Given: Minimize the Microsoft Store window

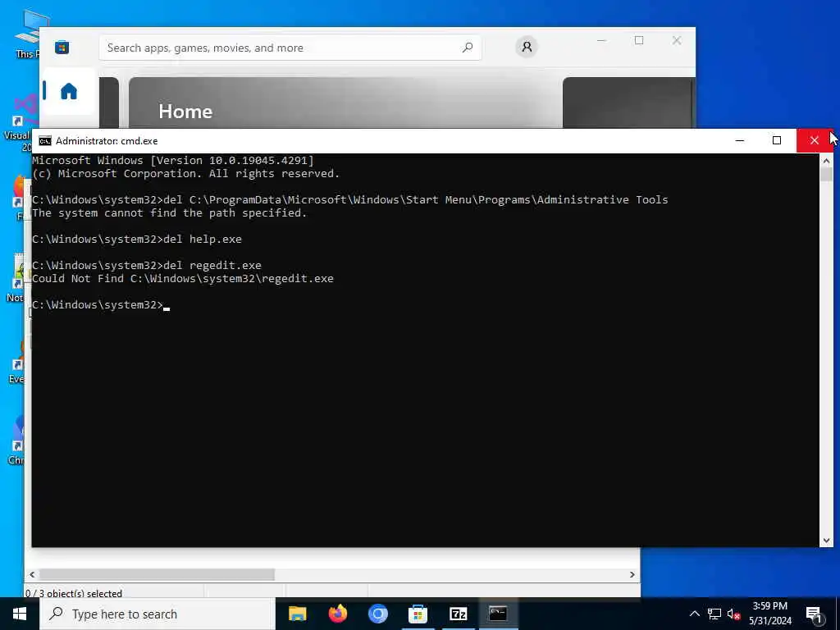Looking at the screenshot, I should [x=601, y=40].
